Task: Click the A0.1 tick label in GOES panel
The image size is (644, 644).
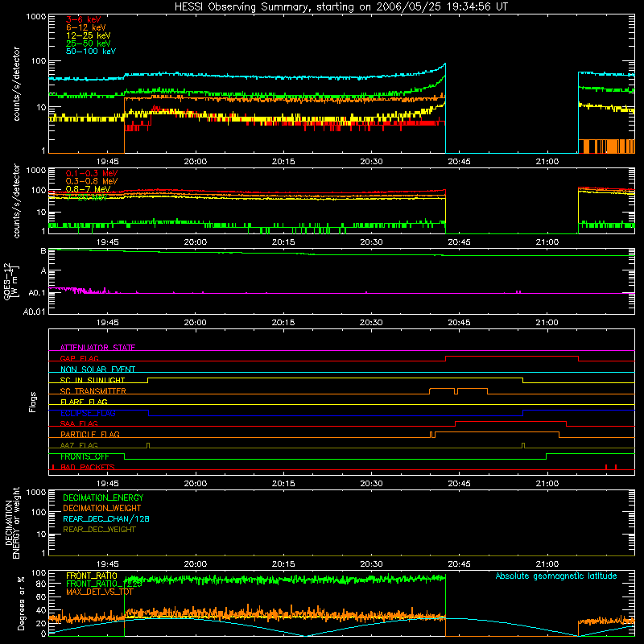Action: [37, 293]
